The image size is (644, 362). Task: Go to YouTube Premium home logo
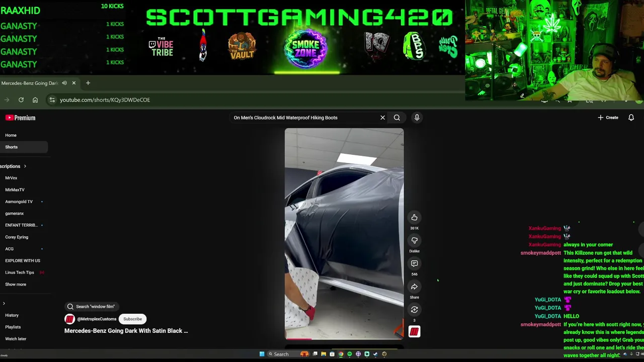click(20, 118)
